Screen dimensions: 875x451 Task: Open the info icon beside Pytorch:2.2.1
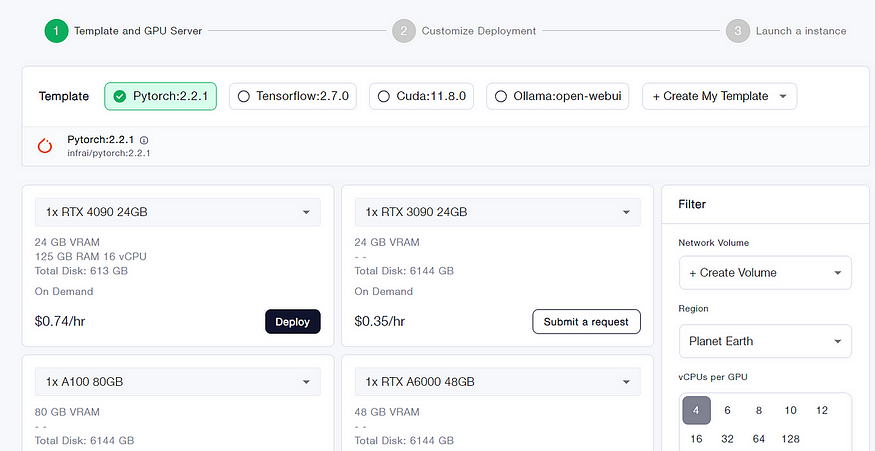pyautogui.click(x=144, y=140)
